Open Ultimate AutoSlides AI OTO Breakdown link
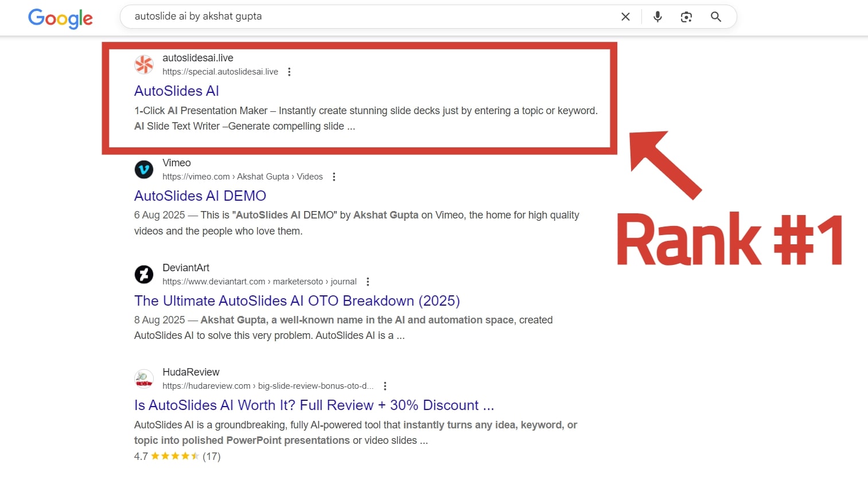Screen dimensions: 868x488 [x=297, y=301]
